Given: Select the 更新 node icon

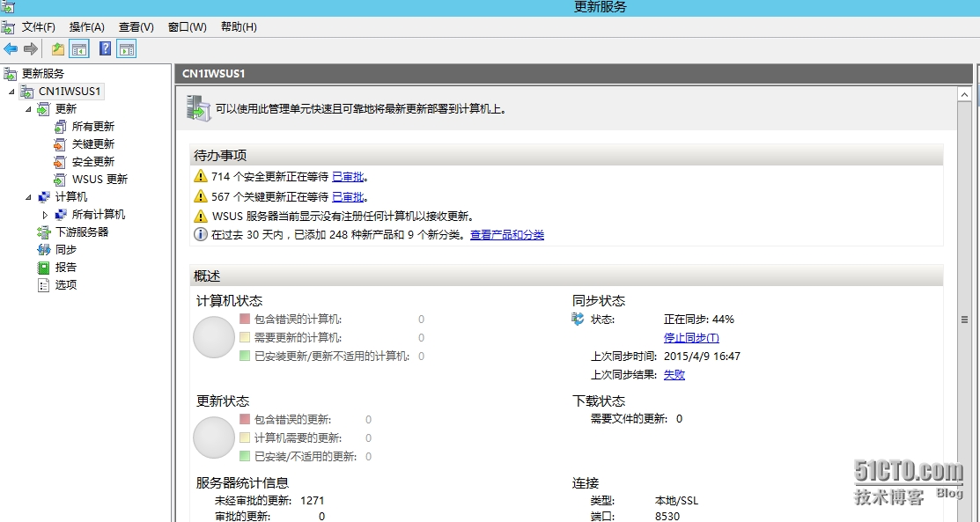Looking at the screenshot, I should [x=43, y=109].
